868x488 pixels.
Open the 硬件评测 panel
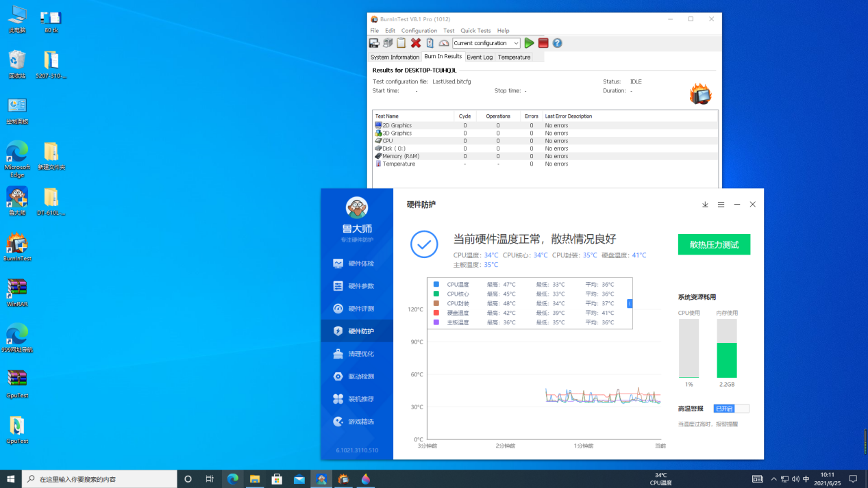click(356, 308)
